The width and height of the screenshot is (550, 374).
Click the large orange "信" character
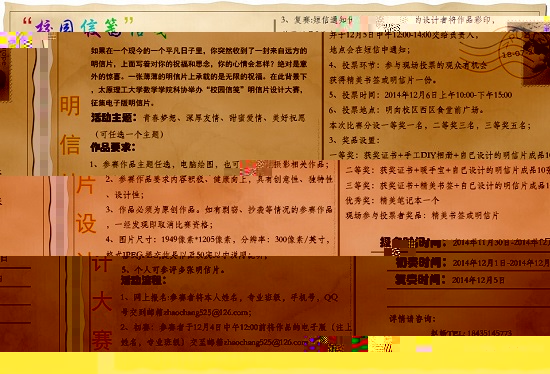pyautogui.click(x=70, y=145)
